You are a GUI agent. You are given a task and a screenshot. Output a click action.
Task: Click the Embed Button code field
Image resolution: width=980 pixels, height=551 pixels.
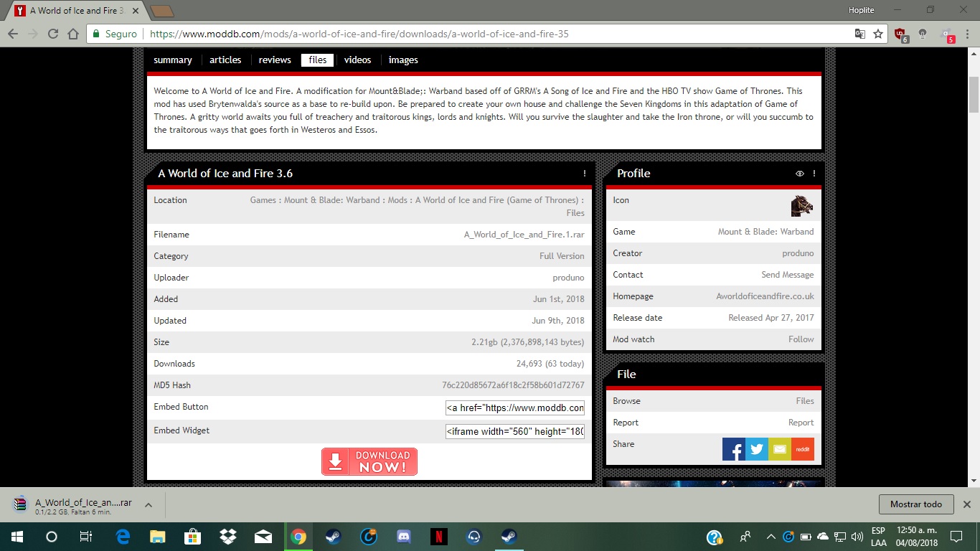coord(515,408)
